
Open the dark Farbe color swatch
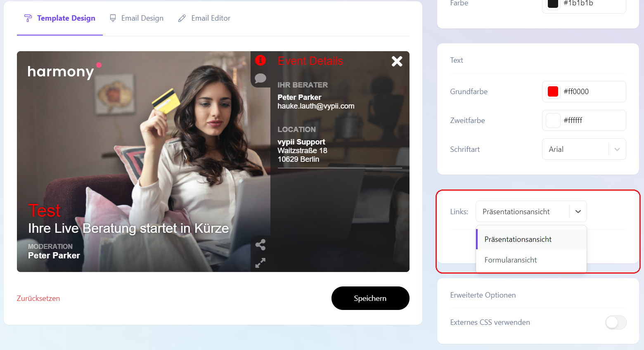tap(553, 4)
